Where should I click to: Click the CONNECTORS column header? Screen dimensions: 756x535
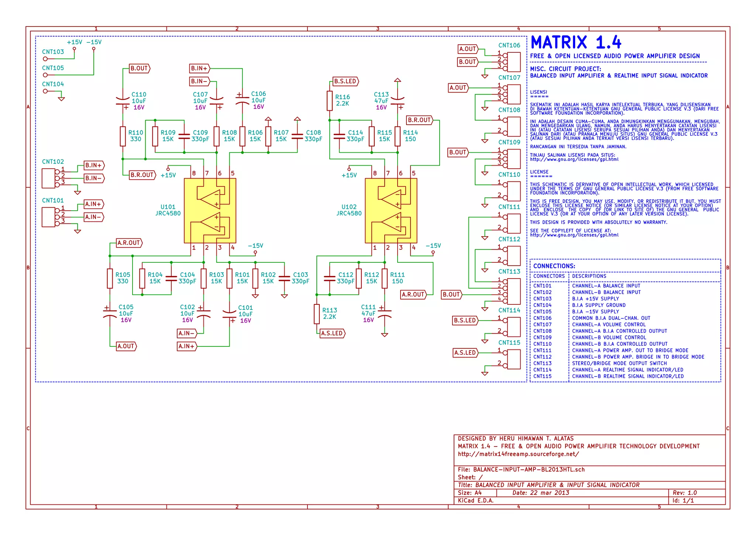point(549,276)
